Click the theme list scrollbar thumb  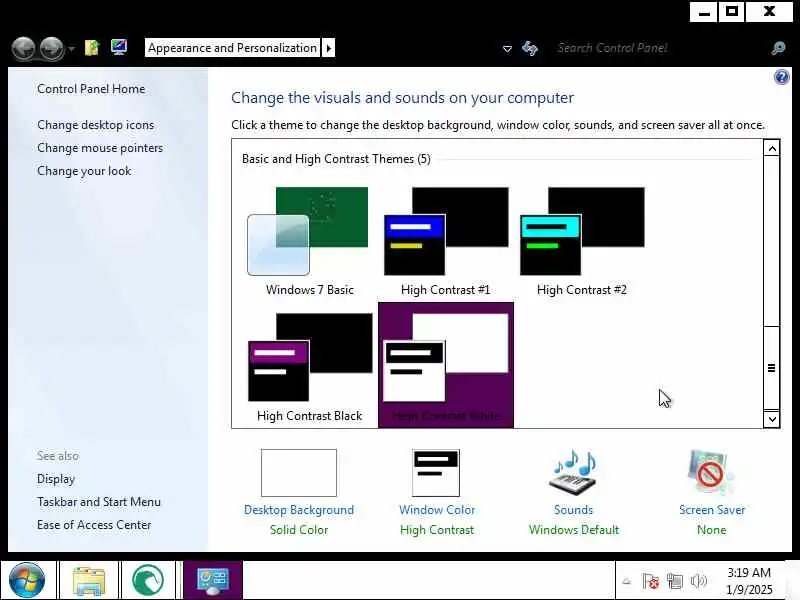(x=771, y=367)
